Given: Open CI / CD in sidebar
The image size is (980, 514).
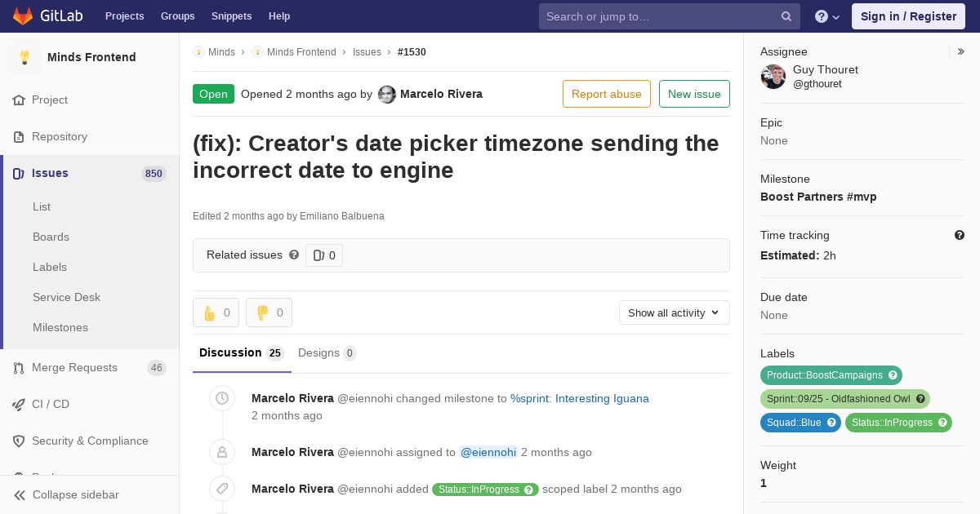Looking at the screenshot, I should 51,404.
